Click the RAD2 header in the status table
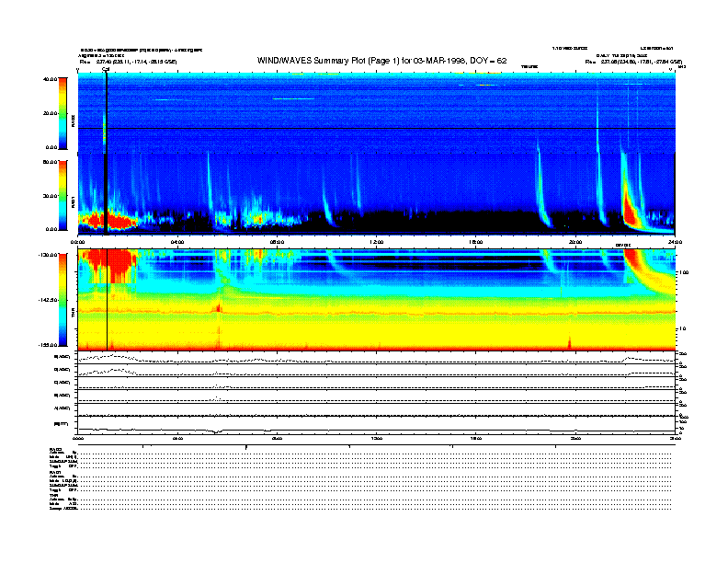 (x=54, y=447)
